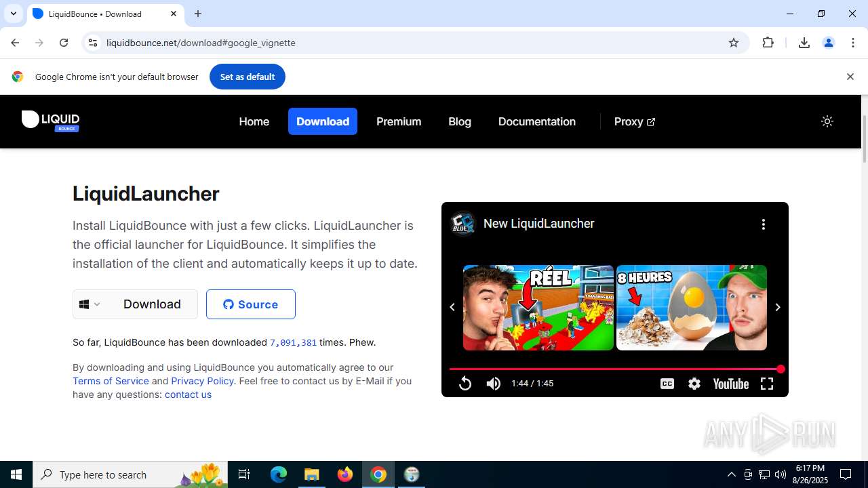This screenshot has height=488, width=868.
Task: Open video on YouTube logo
Action: (731, 384)
